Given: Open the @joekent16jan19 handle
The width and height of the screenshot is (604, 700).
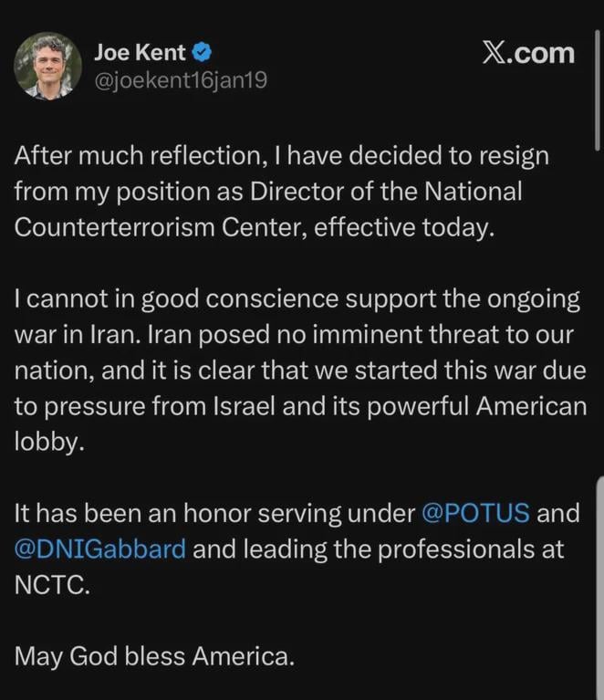Looking at the screenshot, I should (x=180, y=81).
